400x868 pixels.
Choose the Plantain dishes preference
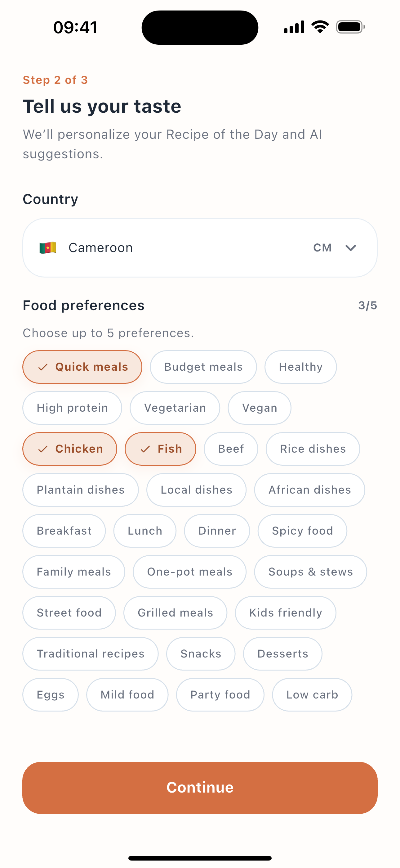[x=81, y=490]
